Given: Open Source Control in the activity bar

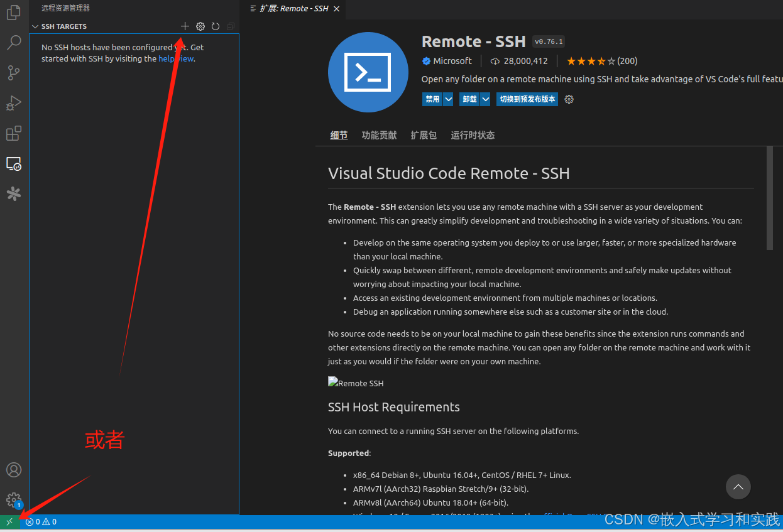Looking at the screenshot, I should point(13,73).
